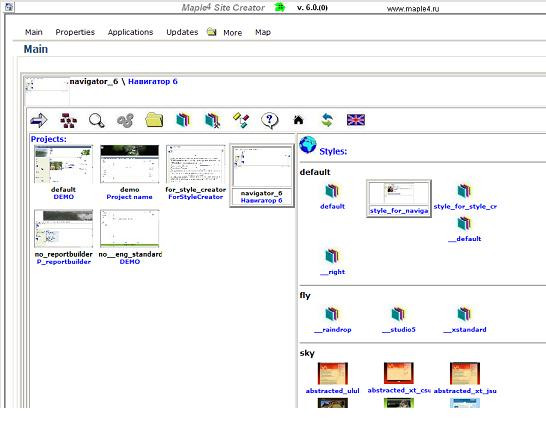Viewport: 546px width, 424px height.
Task: Select the magnifying glass search icon
Action: pos(96,120)
